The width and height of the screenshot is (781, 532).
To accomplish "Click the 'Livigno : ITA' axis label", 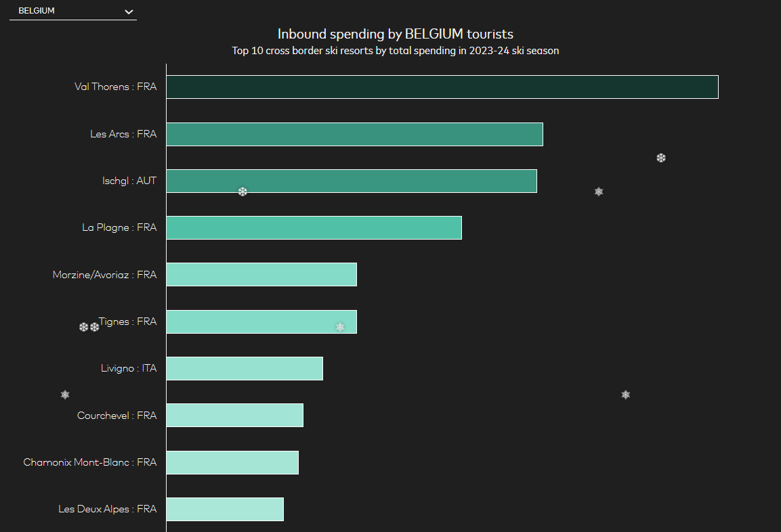I will (128, 368).
